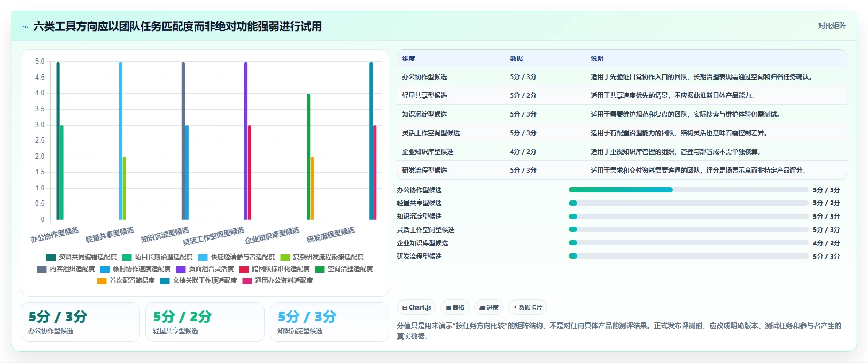Click 灵活工作空间型候选 x-axis label on chart
This screenshot has height=363, width=868.
click(214, 236)
